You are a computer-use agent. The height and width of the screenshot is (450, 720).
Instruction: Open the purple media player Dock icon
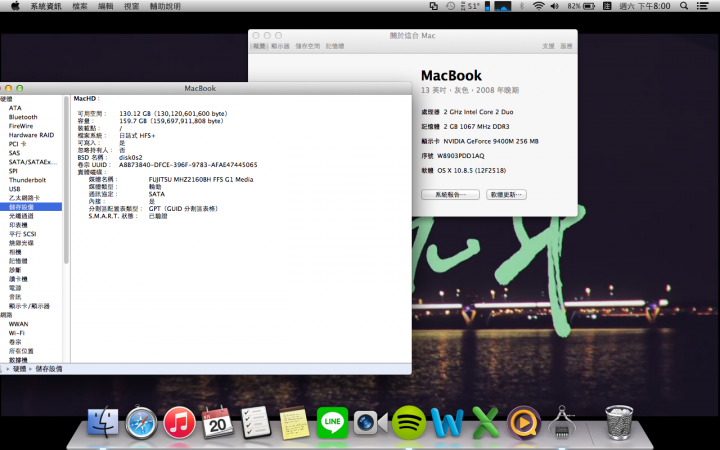[523, 422]
